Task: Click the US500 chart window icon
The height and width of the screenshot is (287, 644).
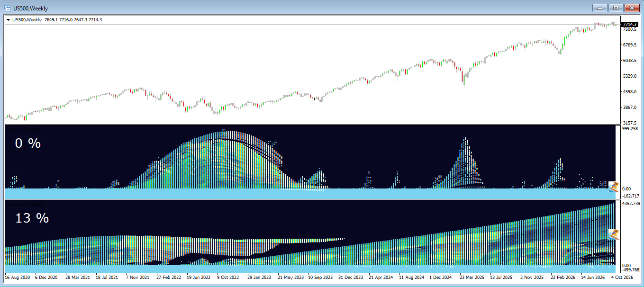Action: (8, 8)
